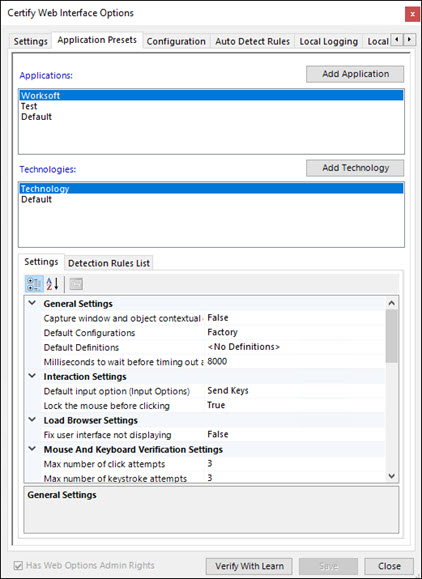
Task: Open the Detection Rules List tab
Action: point(109,263)
